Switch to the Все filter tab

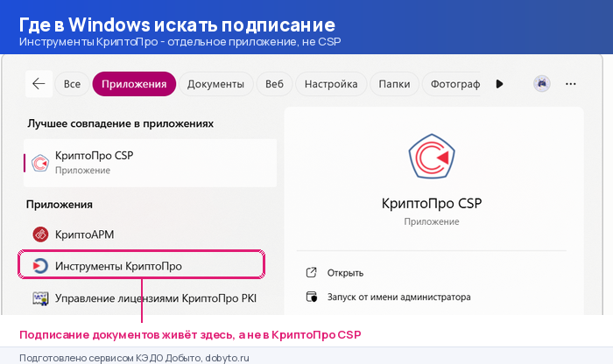(x=72, y=84)
